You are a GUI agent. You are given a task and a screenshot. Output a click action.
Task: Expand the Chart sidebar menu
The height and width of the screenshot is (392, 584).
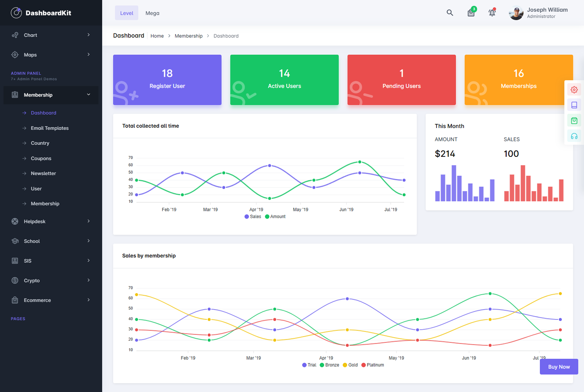coord(51,35)
